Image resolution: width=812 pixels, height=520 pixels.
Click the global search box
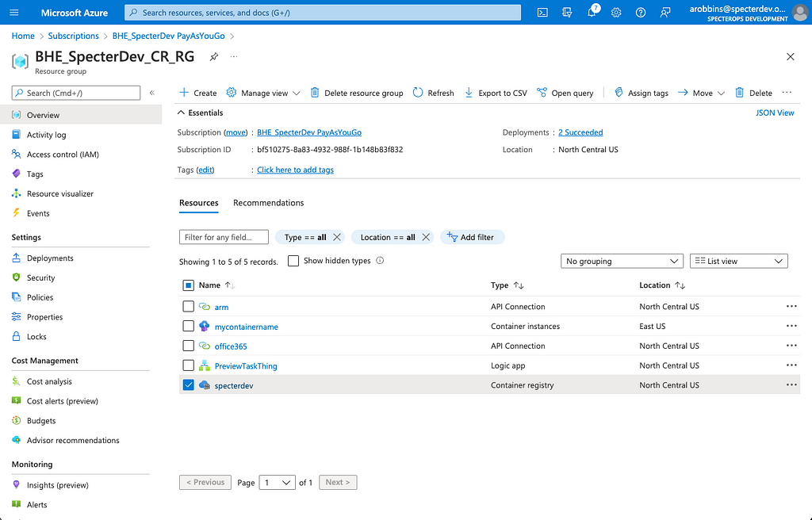pos(323,13)
